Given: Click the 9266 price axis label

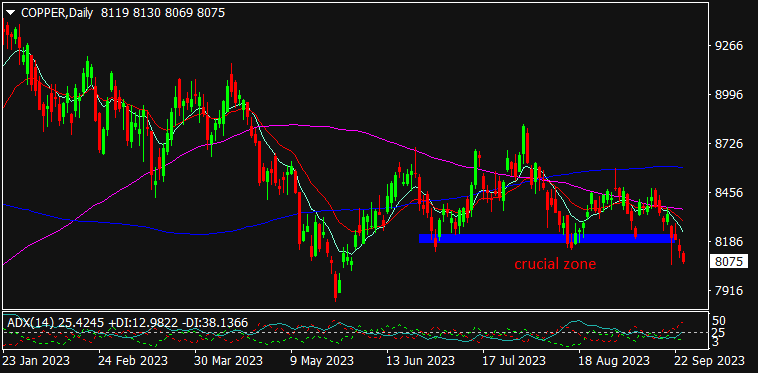Looking at the screenshot, I should pos(729,46).
